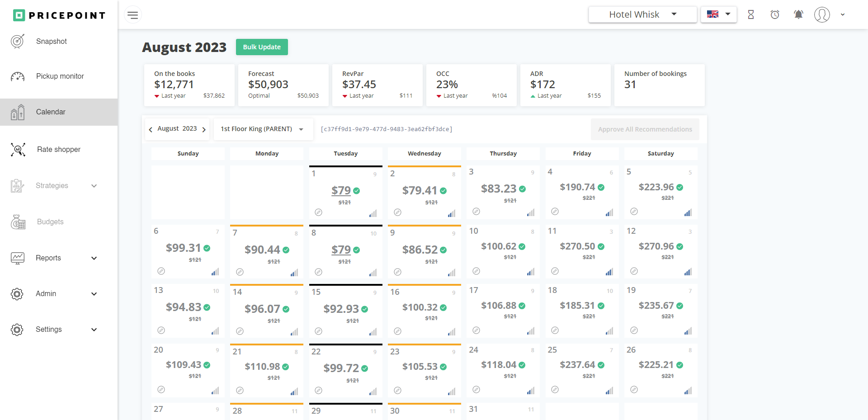Open 1st Floor King room type dropdown
Image resolution: width=868 pixels, height=420 pixels.
(x=263, y=129)
